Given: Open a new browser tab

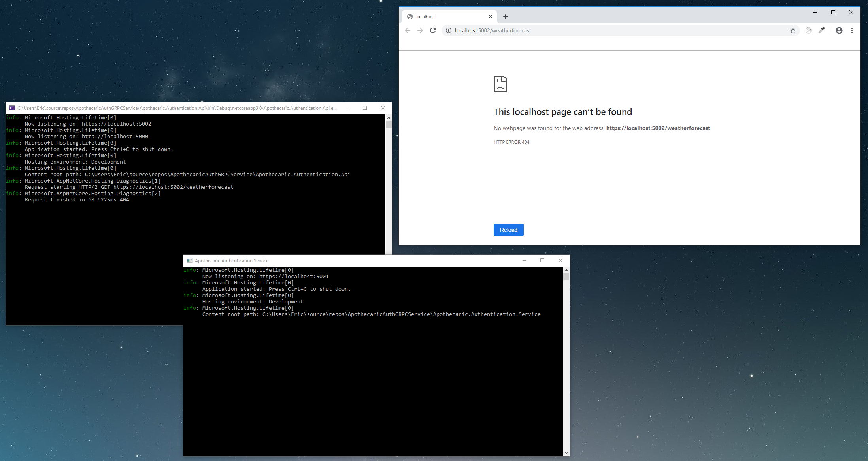Looking at the screenshot, I should point(506,17).
